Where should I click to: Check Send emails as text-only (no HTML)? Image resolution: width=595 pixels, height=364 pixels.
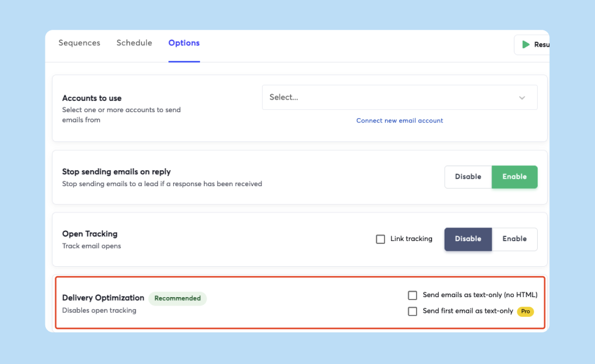pos(412,295)
